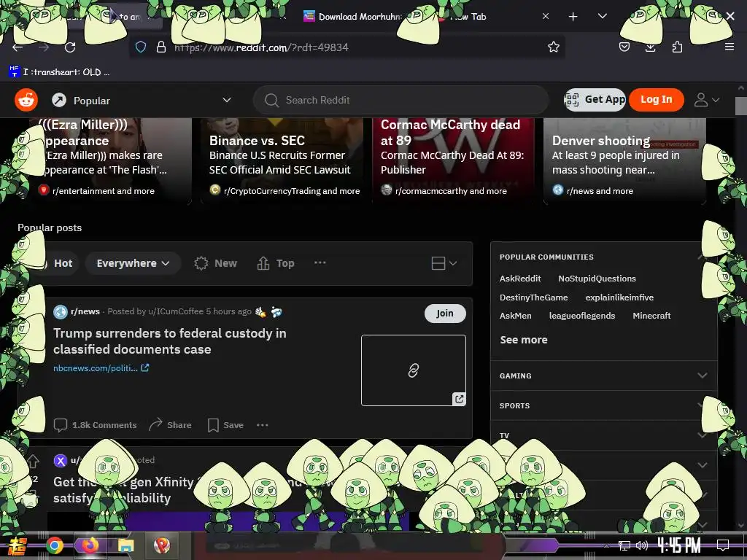The width and height of the screenshot is (747, 560).
Task: Open the Firefox downloads icon
Action: pyautogui.click(x=650, y=47)
